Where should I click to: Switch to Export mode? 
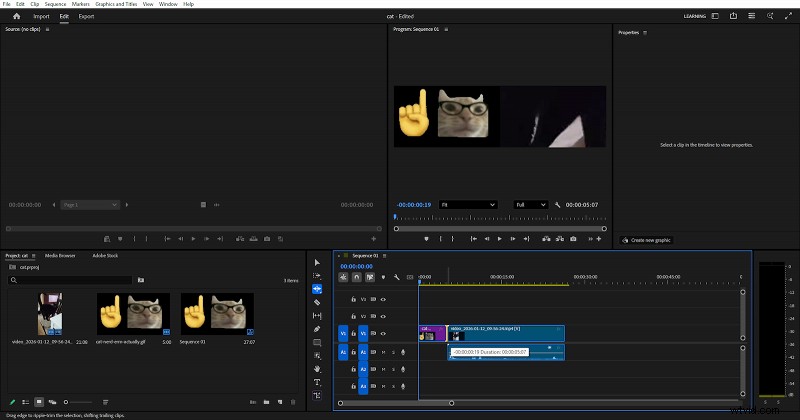tap(86, 16)
